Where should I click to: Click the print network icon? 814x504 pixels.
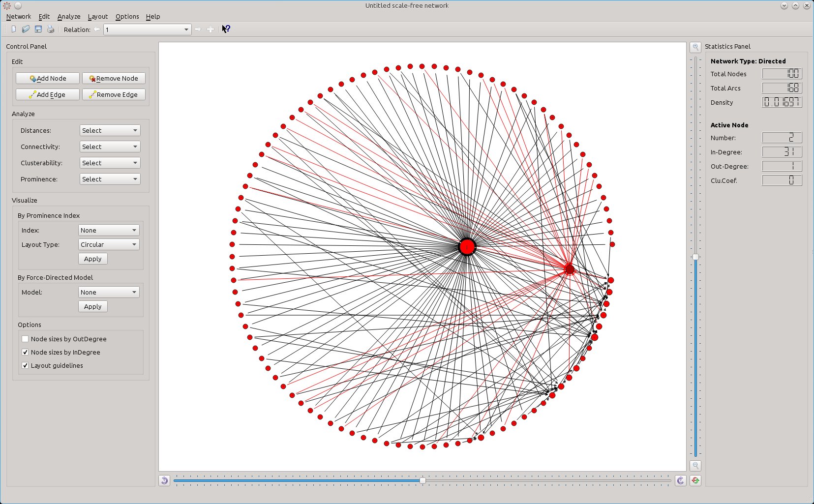(50, 30)
